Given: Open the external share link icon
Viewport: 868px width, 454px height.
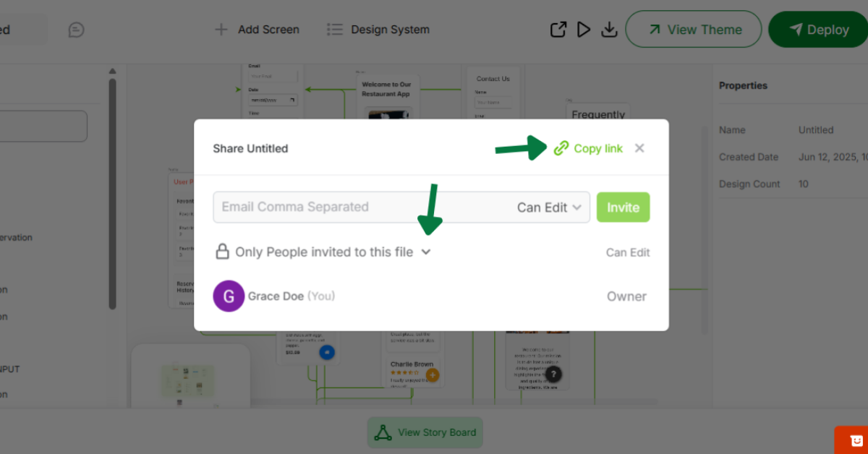Looking at the screenshot, I should (558, 30).
